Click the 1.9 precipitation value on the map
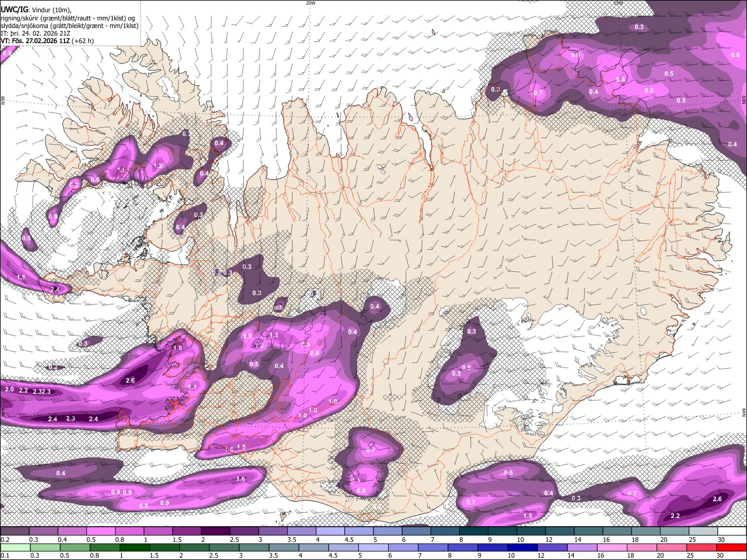This screenshot has height=560, width=747. click(178, 348)
